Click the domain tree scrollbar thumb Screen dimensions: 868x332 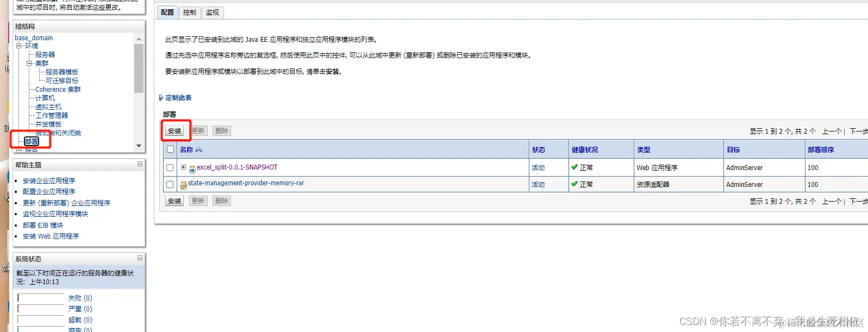pos(139,68)
